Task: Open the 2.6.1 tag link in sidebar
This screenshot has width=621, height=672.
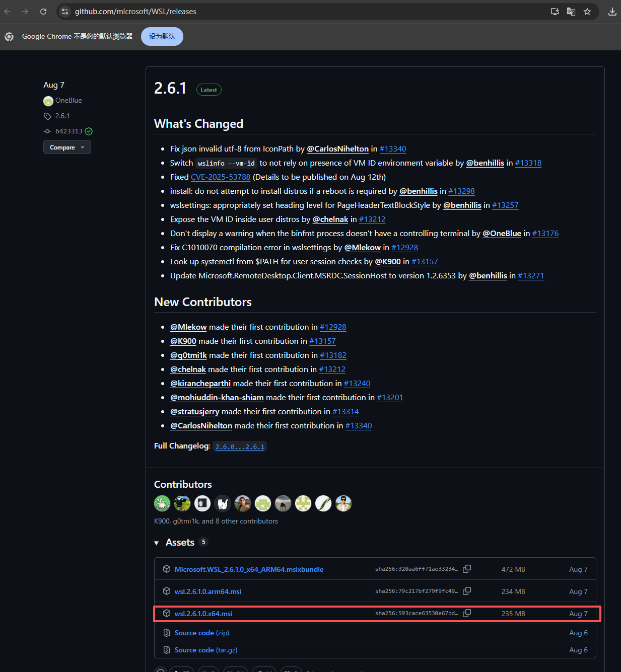Action: click(x=62, y=116)
